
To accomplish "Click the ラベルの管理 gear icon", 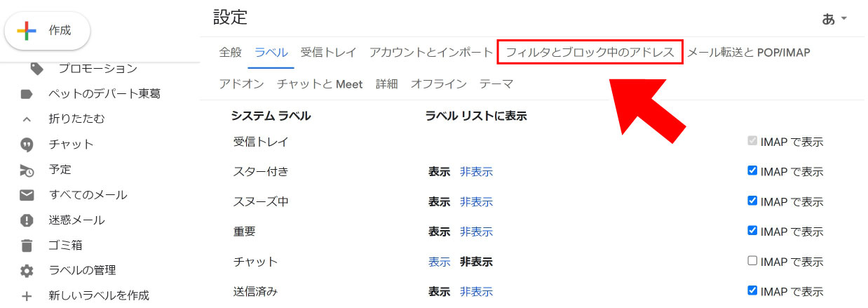I will tap(27, 271).
